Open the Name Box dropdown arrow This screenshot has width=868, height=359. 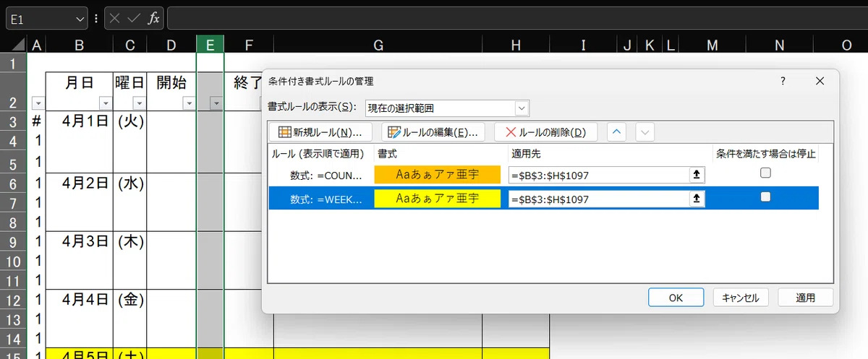point(80,20)
